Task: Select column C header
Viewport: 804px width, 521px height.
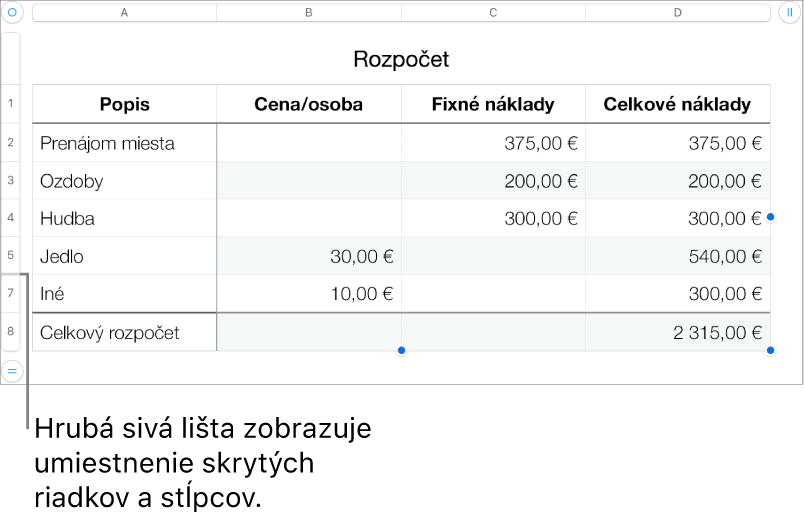Action: tap(493, 13)
